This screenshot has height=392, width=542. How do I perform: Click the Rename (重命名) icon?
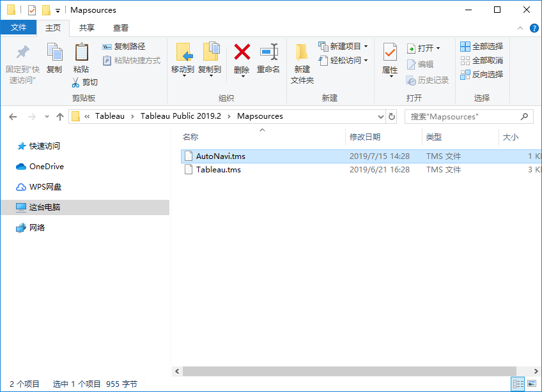[x=268, y=52]
